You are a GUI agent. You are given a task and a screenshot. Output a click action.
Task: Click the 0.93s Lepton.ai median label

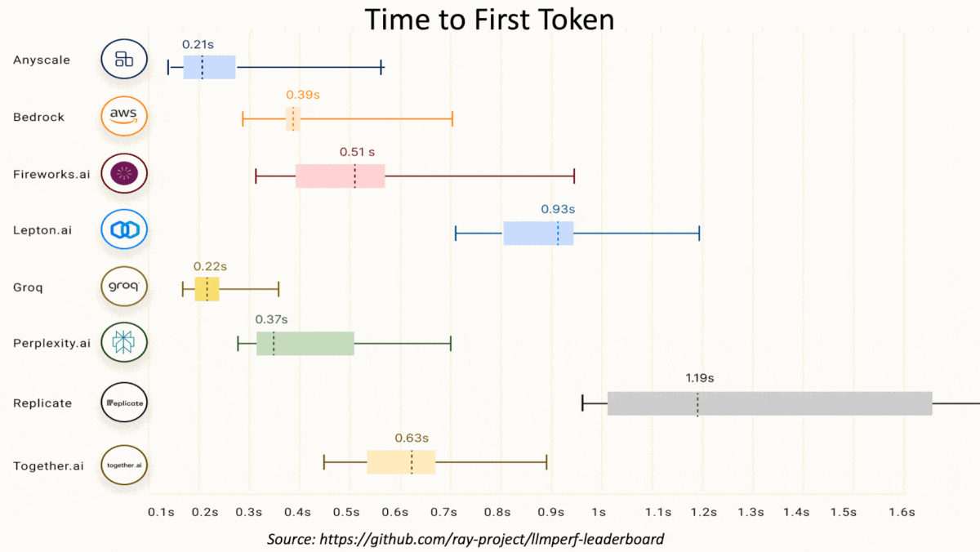point(558,209)
